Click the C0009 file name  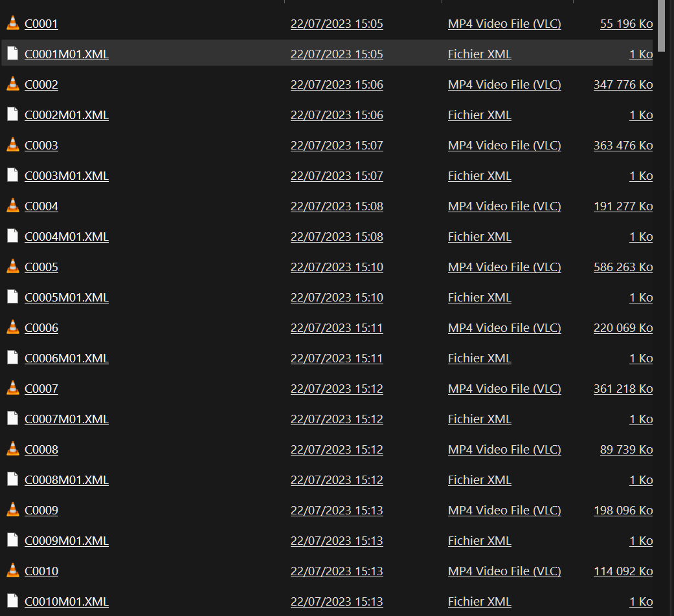(41, 511)
